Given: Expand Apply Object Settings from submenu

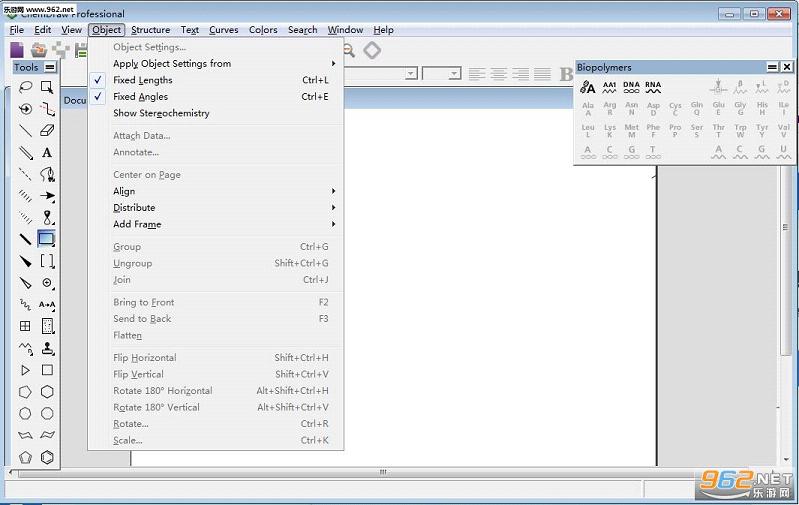Looking at the screenshot, I should click(217, 64).
